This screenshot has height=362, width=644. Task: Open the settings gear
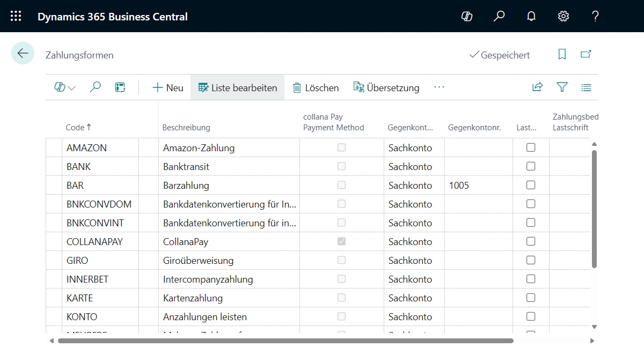tap(563, 16)
